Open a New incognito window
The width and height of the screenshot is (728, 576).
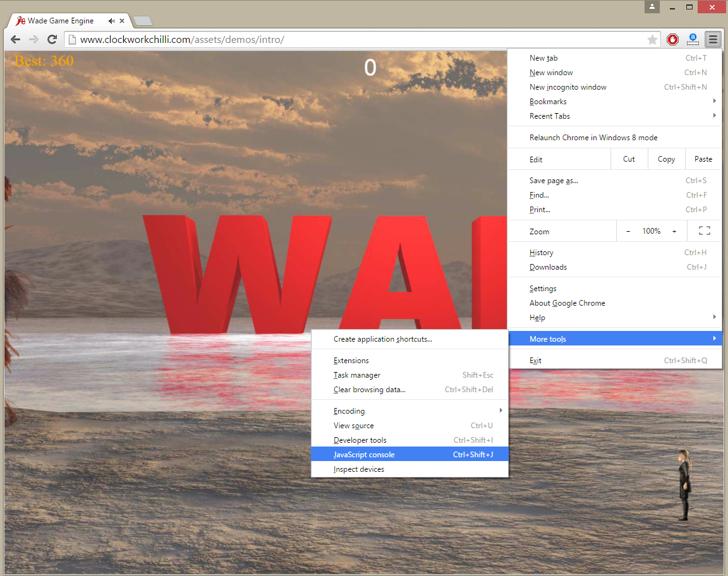(x=615, y=87)
